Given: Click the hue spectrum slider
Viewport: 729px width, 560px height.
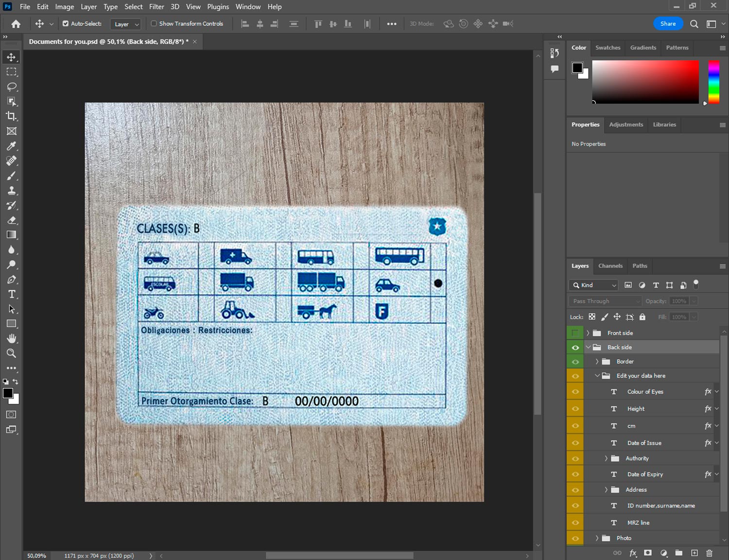Looking at the screenshot, I should point(713,82).
